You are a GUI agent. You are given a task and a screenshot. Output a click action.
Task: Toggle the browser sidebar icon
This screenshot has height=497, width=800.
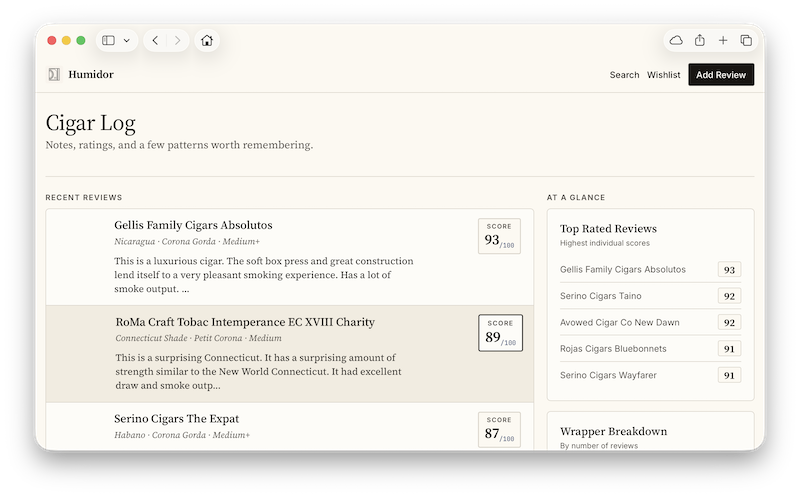click(108, 40)
